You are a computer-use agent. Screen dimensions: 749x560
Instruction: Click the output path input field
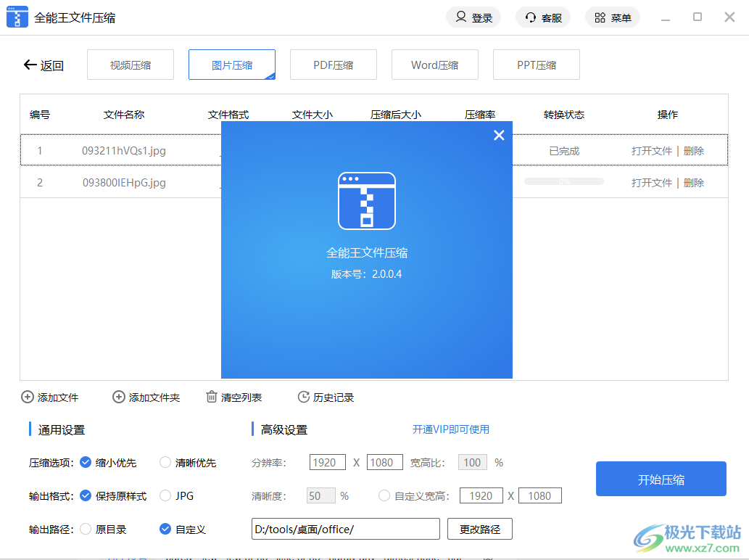pyautogui.click(x=345, y=529)
